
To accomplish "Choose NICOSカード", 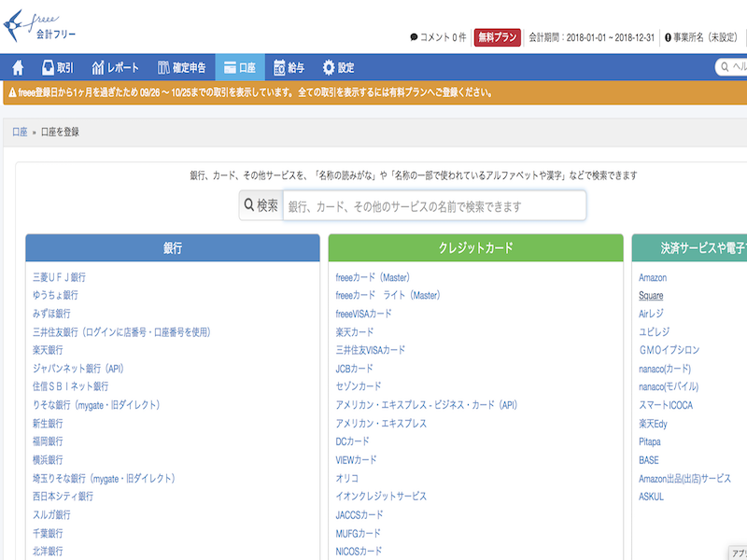I will click(359, 551).
